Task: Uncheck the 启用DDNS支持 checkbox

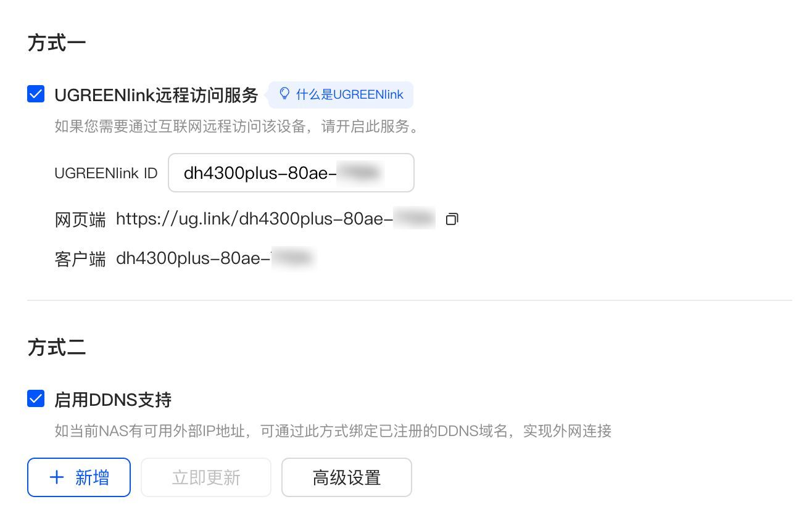Action: pos(36,399)
